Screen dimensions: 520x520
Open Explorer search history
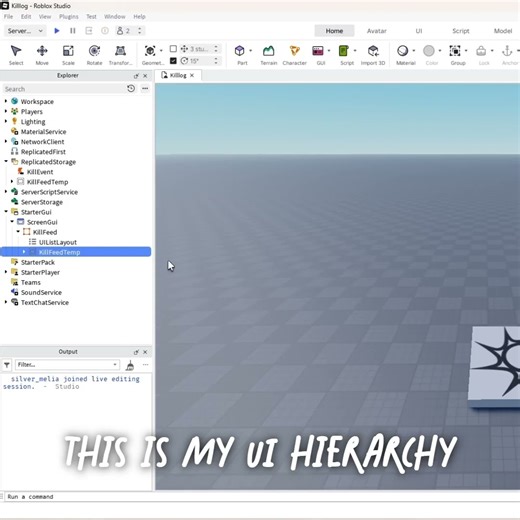tap(131, 89)
